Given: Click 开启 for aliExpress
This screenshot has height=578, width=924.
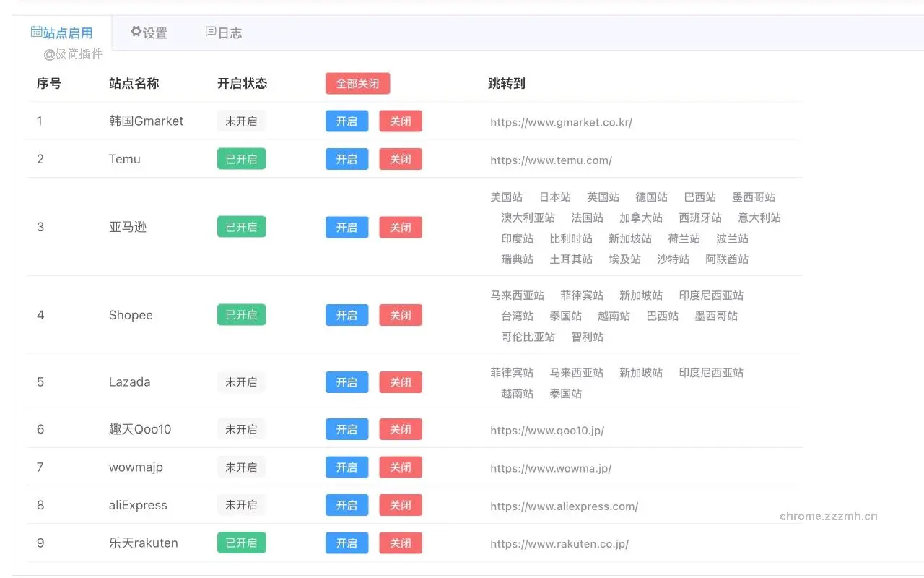Looking at the screenshot, I should [346, 505].
